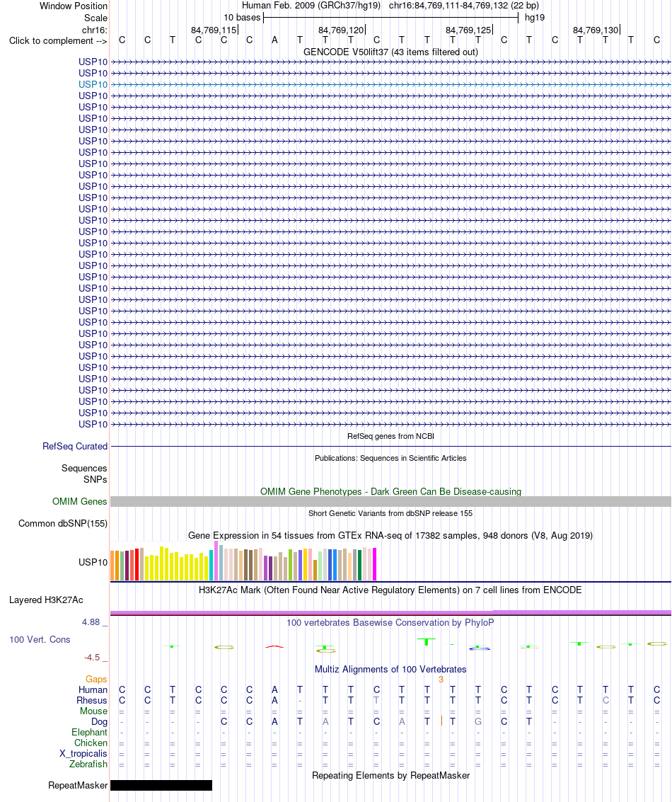This screenshot has width=672, height=802.
Task: Click the 84,769,130 position marker
Action: tap(596, 30)
